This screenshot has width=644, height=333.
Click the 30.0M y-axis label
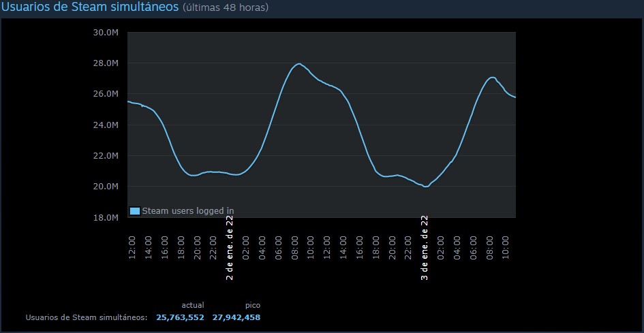pos(106,33)
